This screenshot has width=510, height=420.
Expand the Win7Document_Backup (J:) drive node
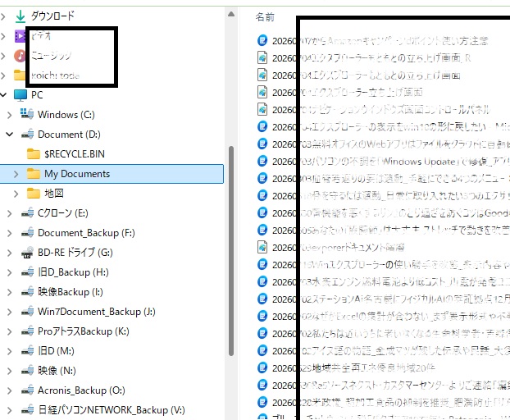tap(10, 312)
